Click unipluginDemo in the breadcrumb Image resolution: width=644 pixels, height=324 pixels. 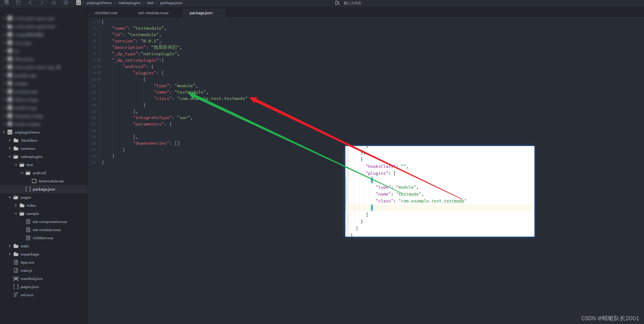point(99,3)
